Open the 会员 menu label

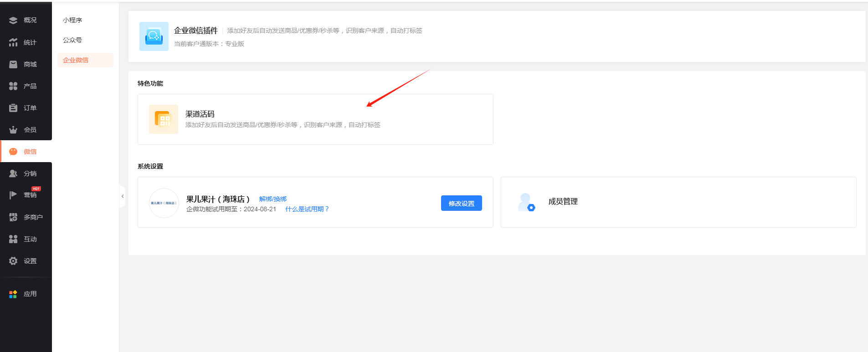point(30,130)
